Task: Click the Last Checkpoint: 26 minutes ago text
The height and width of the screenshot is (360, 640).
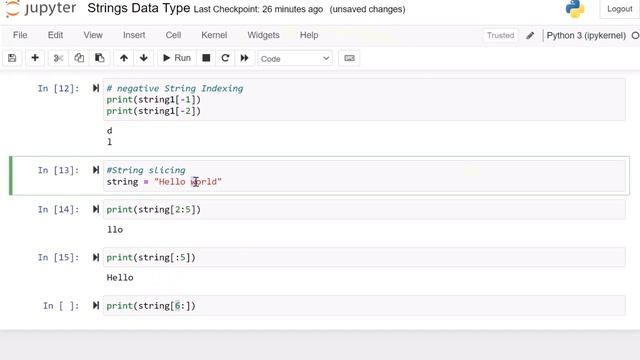Action: (x=258, y=9)
